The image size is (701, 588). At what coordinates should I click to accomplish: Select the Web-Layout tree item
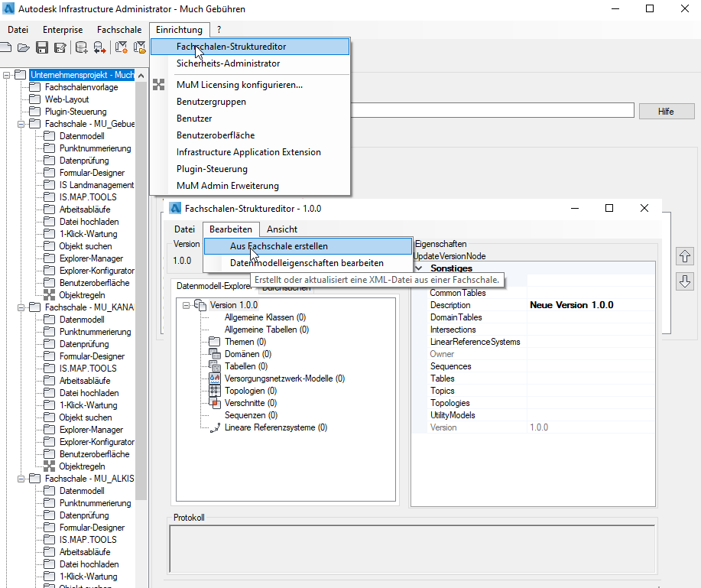coord(67,99)
